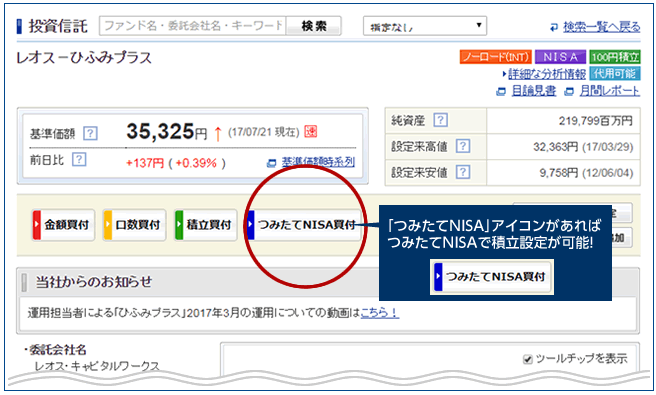
Task: Open the help icon next to 純資産
Action: click(440, 121)
